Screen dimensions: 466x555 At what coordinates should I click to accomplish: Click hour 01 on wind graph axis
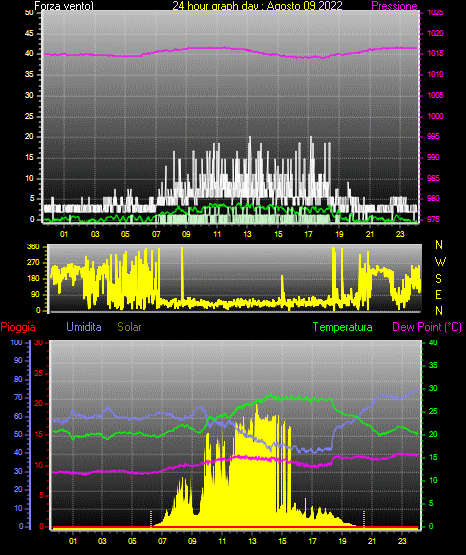click(x=64, y=234)
